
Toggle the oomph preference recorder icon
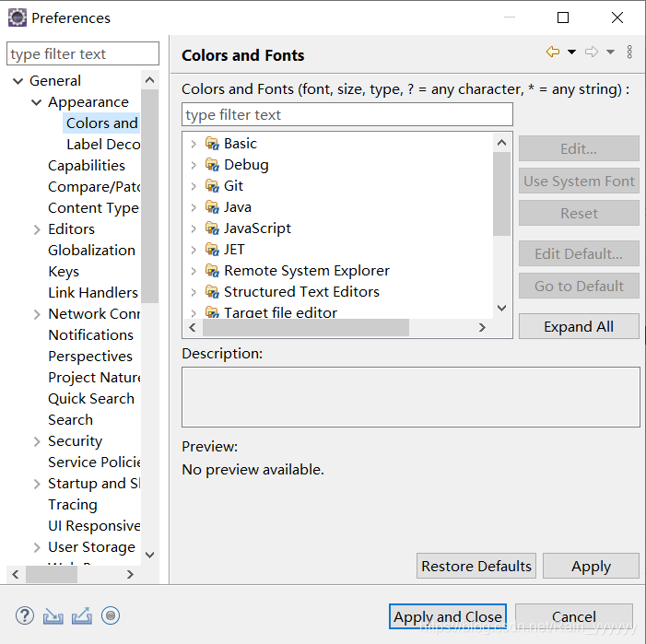(111, 615)
